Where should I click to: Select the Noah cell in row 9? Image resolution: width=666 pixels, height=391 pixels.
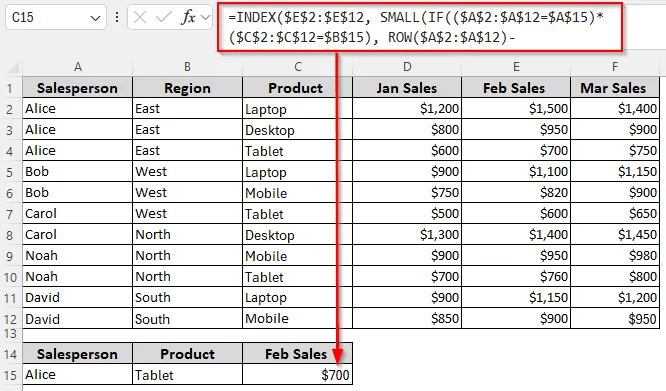pyautogui.click(x=78, y=256)
